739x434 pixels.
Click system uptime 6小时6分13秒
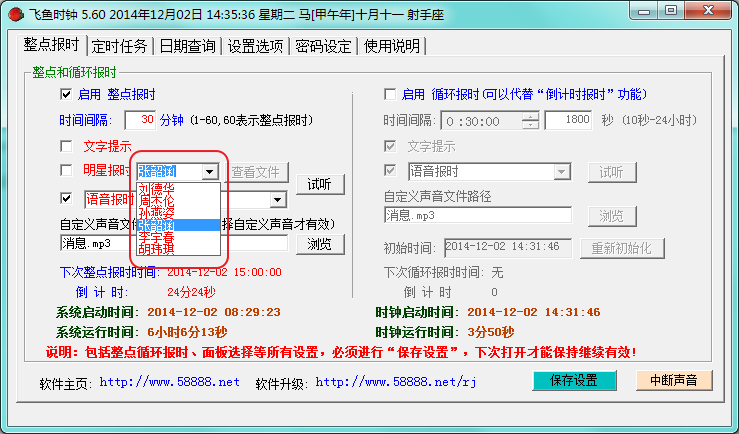coord(187,332)
